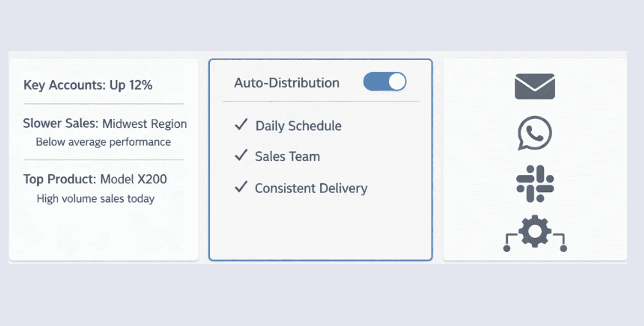Turn off the Auto-Distribution toggle
This screenshot has width=644, height=326.
pyautogui.click(x=384, y=81)
